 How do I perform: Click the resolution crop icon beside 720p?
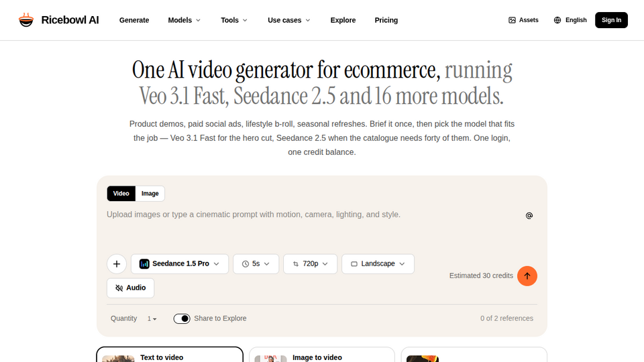[296, 264]
